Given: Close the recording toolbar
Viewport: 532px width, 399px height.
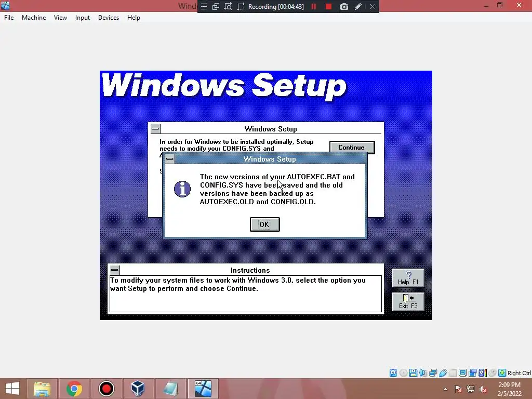Looking at the screenshot, I should click(373, 6).
